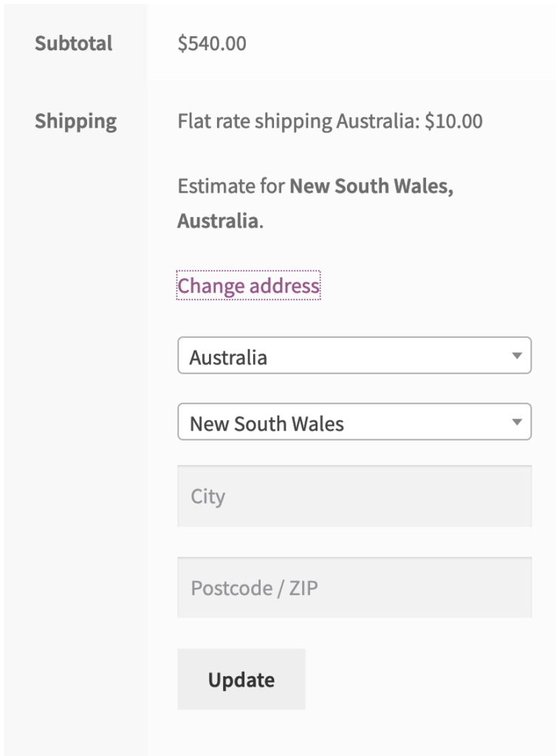Click the $540.00 subtotal amount
The width and height of the screenshot is (556, 756).
coord(212,44)
